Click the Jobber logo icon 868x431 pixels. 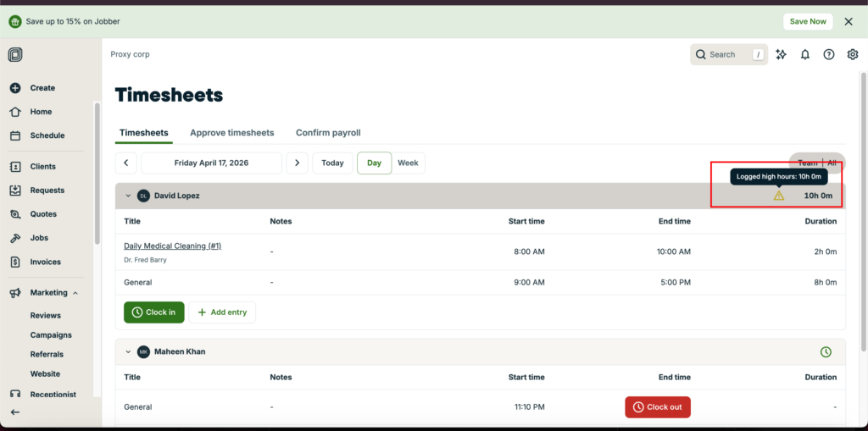15,55
